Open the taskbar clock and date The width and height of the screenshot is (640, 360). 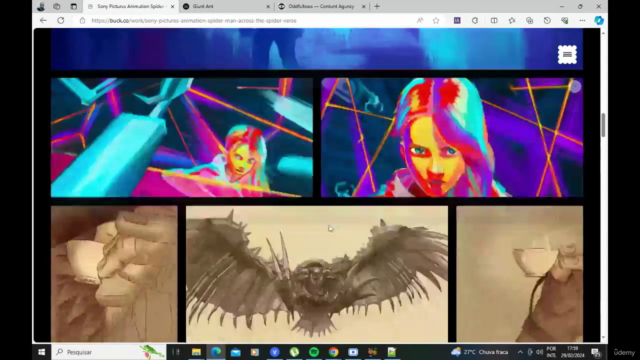(572, 352)
